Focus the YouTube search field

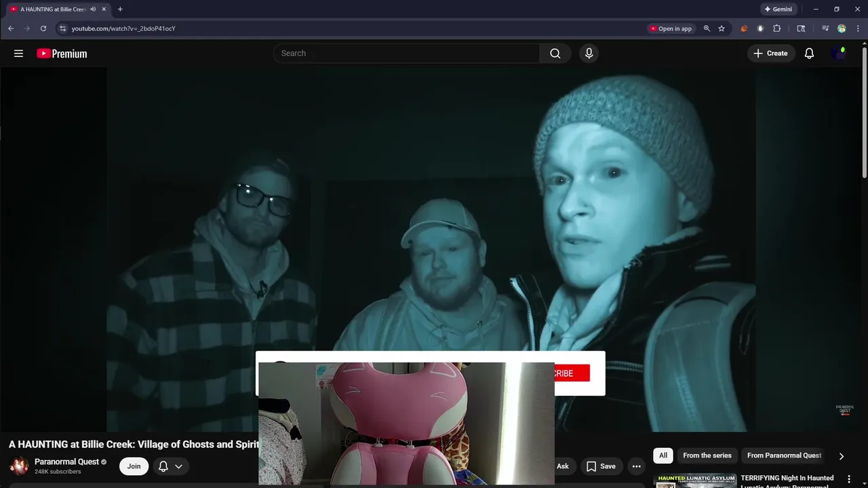coord(406,54)
